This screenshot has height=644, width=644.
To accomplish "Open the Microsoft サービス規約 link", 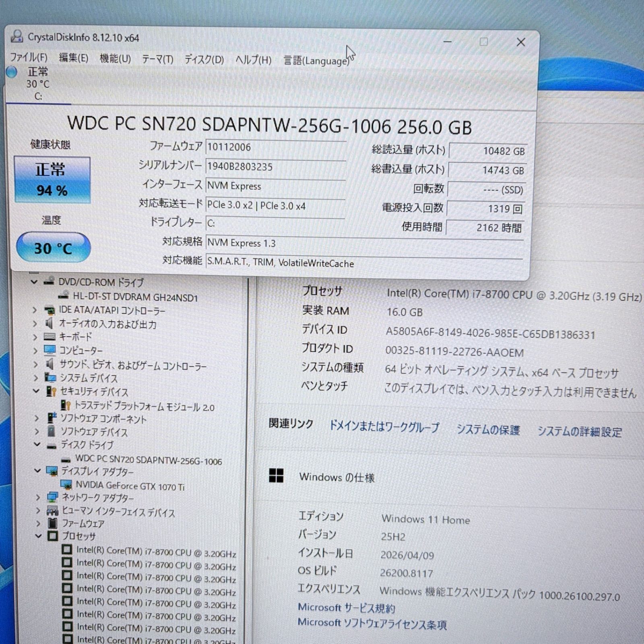I will coord(346,607).
